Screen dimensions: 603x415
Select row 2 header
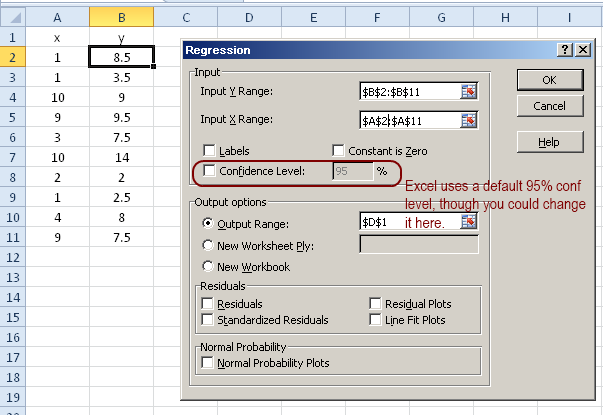click(13, 57)
